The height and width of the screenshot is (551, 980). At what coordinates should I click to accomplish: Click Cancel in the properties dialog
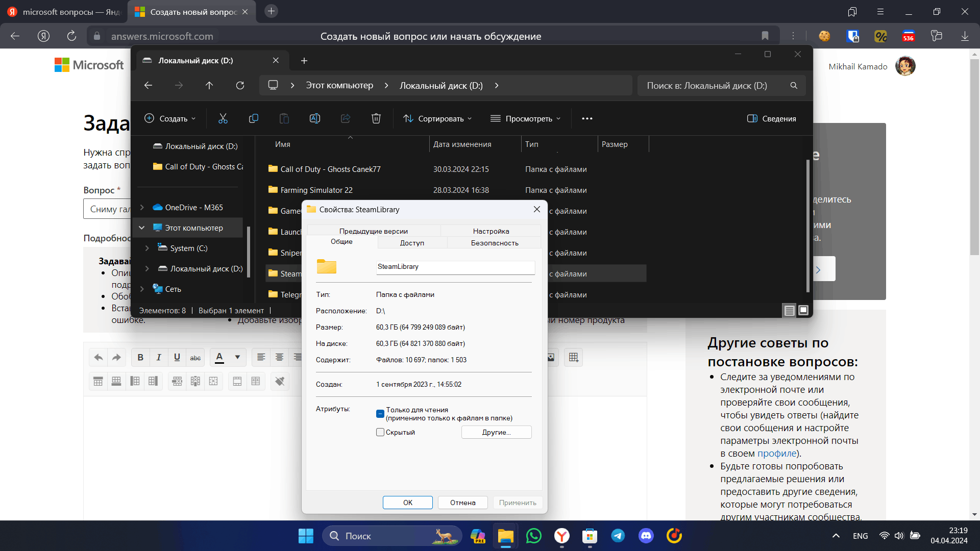point(463,503)
